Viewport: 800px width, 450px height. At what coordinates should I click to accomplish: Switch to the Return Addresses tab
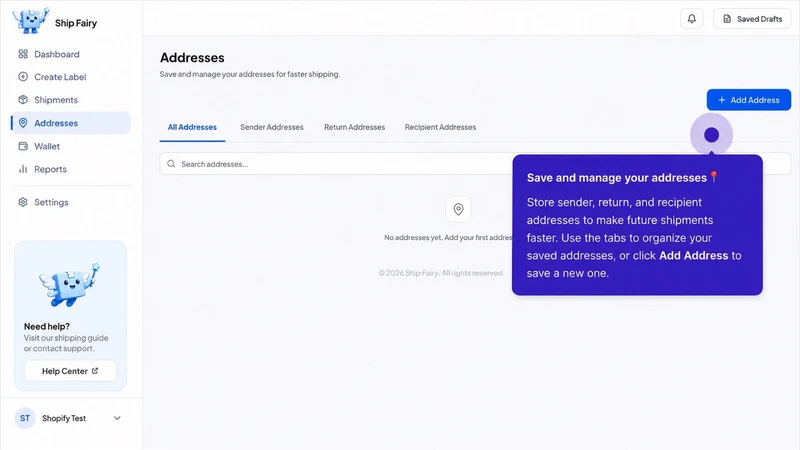tap(355, 128)
